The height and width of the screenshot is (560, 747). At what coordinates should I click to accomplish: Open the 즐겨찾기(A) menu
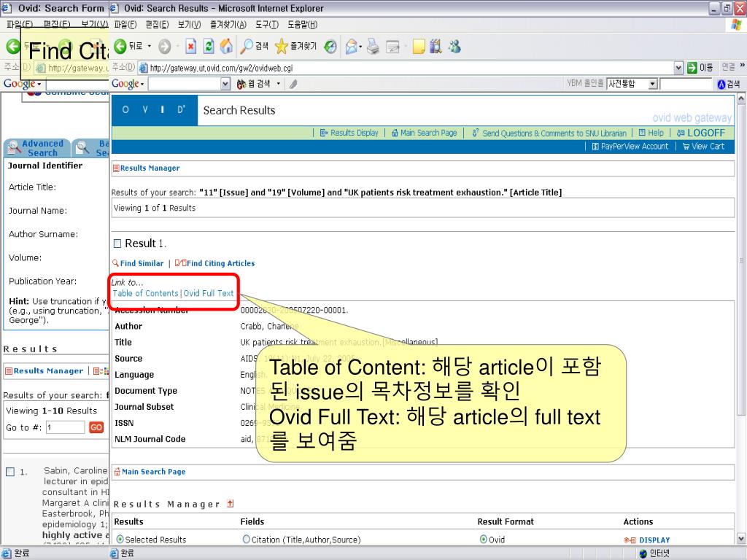(x=228, y=25)
